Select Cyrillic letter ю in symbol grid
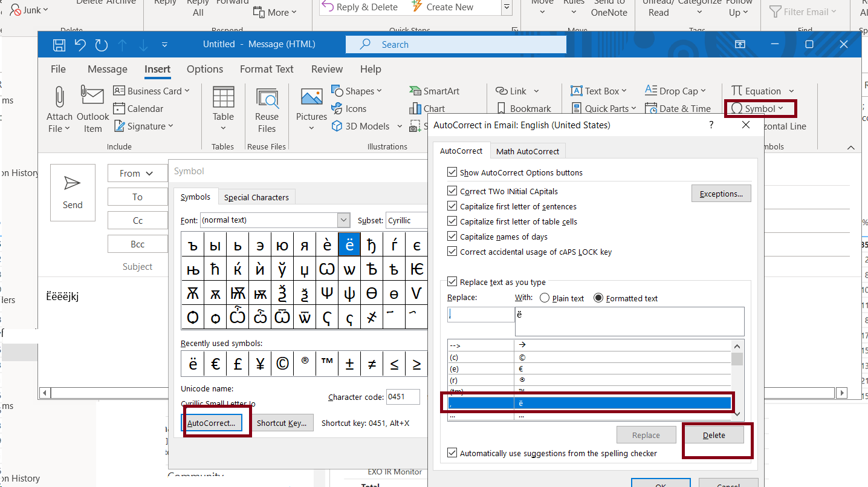The height and width of the screenshot is (487, 868). [282, 245]
